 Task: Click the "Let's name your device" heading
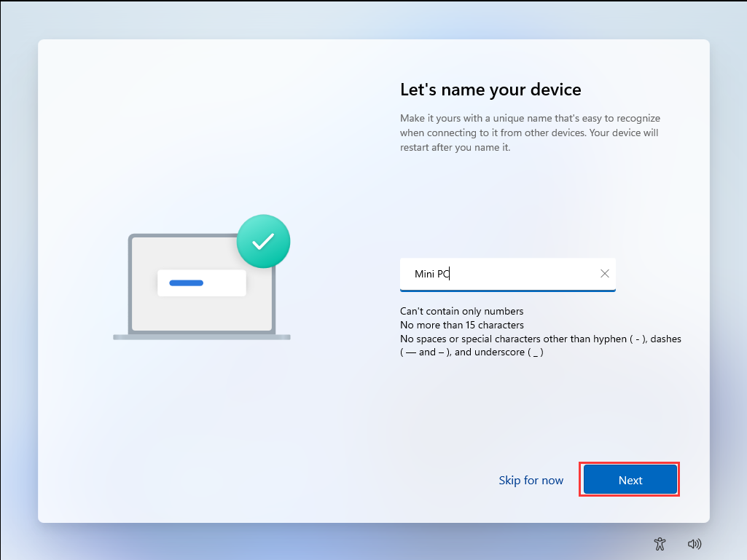(490, 90)
